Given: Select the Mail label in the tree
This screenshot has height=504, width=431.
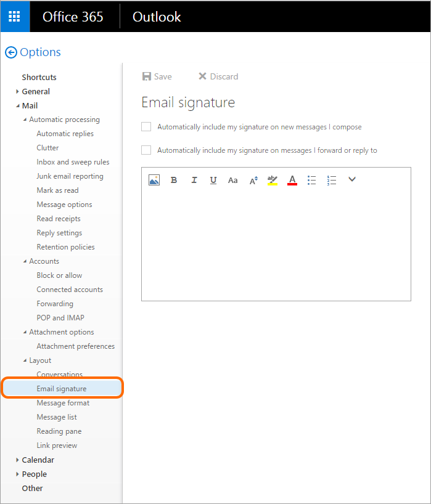Looking at the screenshot, I should click(30, 106).
